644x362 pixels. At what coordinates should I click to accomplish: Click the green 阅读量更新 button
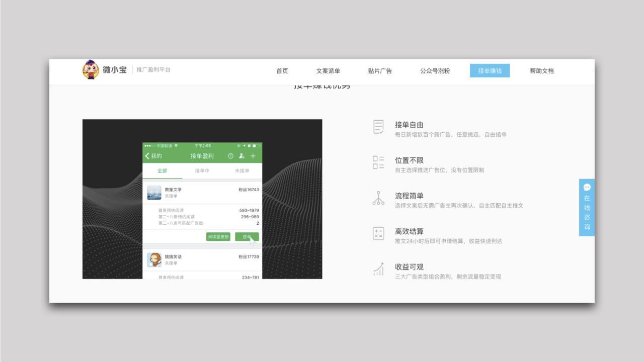click(218, 237)
